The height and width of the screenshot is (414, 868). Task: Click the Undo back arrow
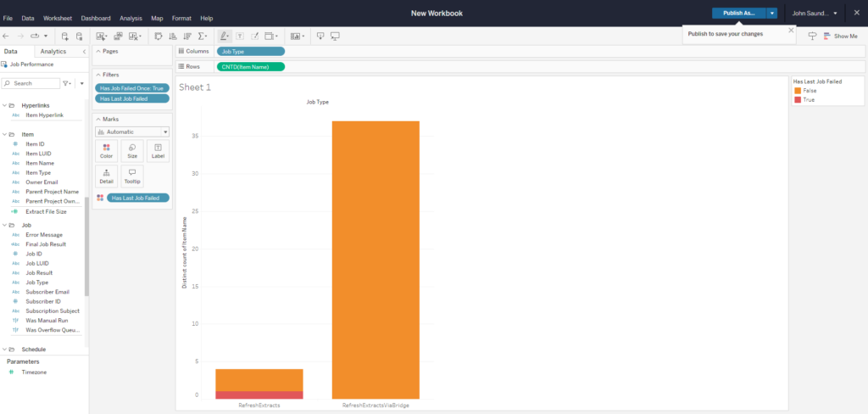click(6, 36)
